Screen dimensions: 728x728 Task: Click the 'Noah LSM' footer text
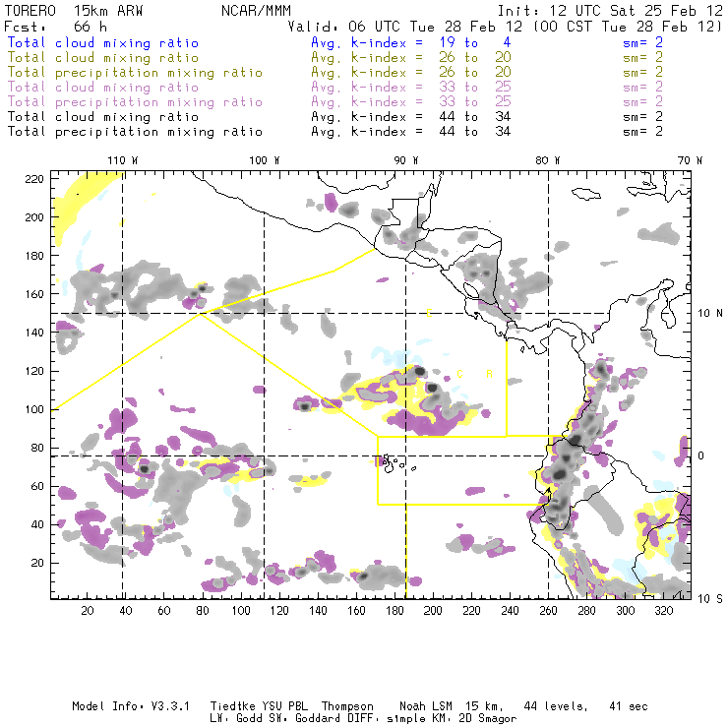426,706
